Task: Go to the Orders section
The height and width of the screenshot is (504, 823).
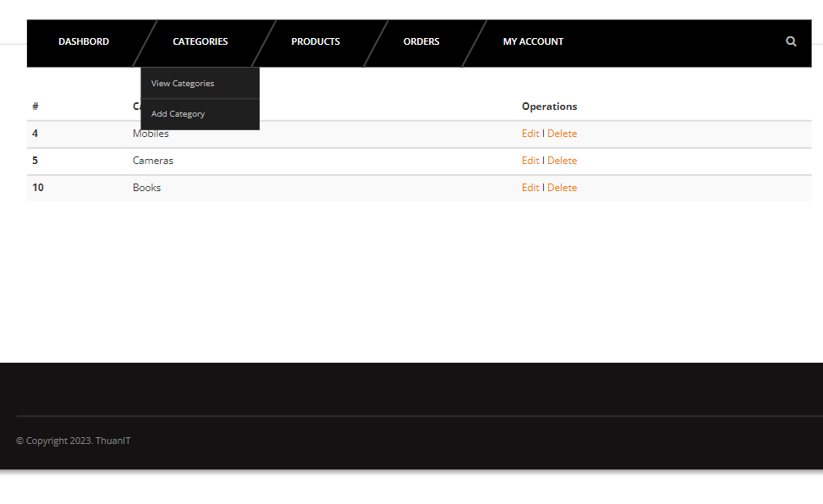Action: (x=420, y=41)
